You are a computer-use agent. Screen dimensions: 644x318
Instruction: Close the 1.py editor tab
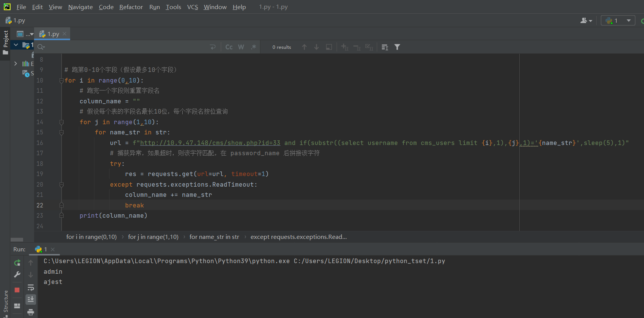(64, 34)
